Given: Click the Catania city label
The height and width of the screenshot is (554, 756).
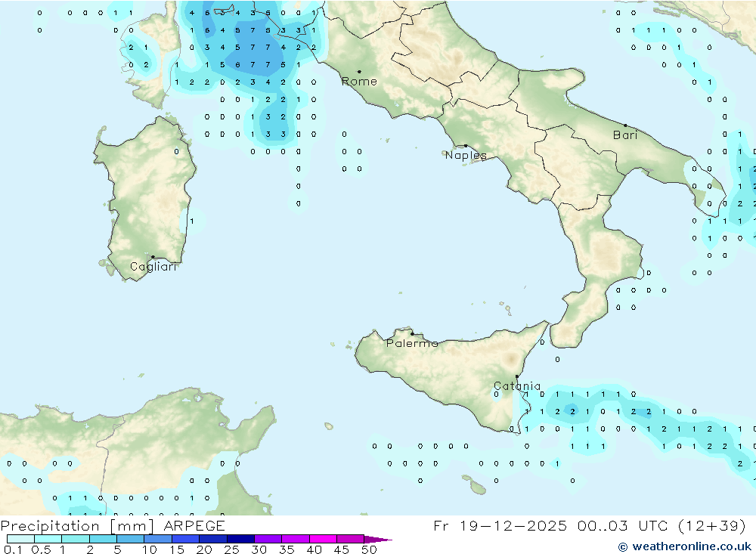Looking at the screenshot, I should pos(517,386).
